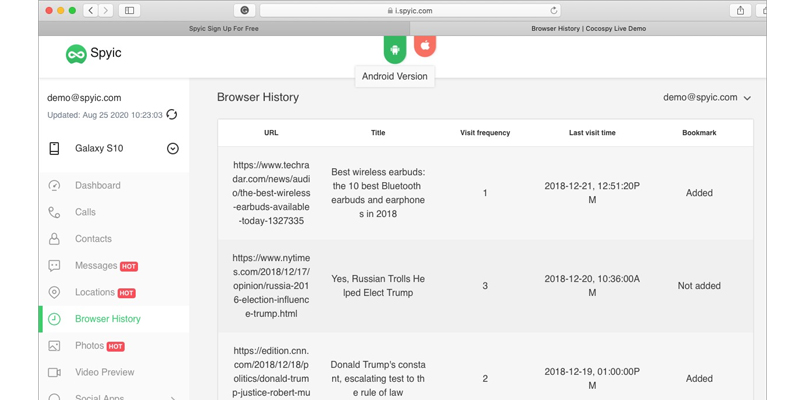
Task: Click the page reload icon in address bar
Action: [554, 11]
